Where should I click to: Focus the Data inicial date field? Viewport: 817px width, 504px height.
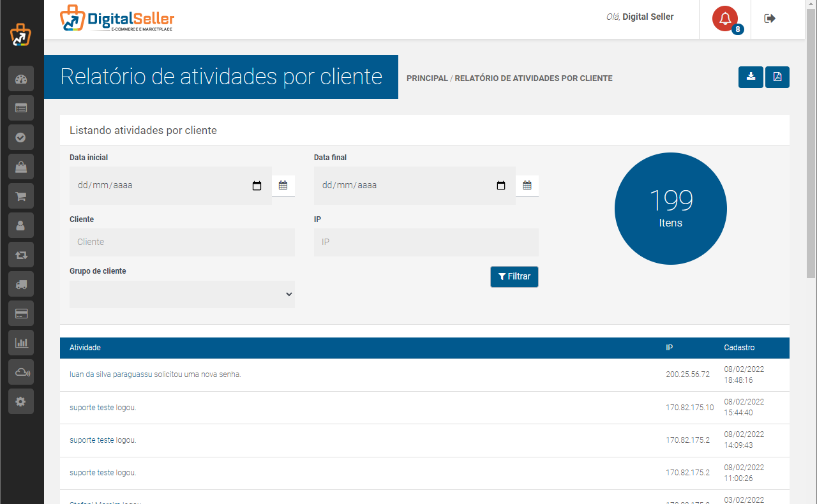pos(170,186)
